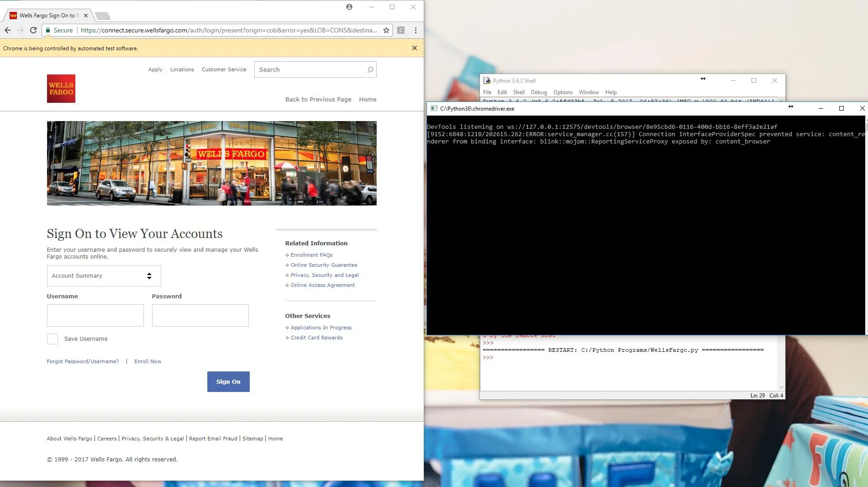Image resolution: width=868 pixels, height=487 pixels.
Task: Click the green Secure padlock icon
Action: [48, 30]
